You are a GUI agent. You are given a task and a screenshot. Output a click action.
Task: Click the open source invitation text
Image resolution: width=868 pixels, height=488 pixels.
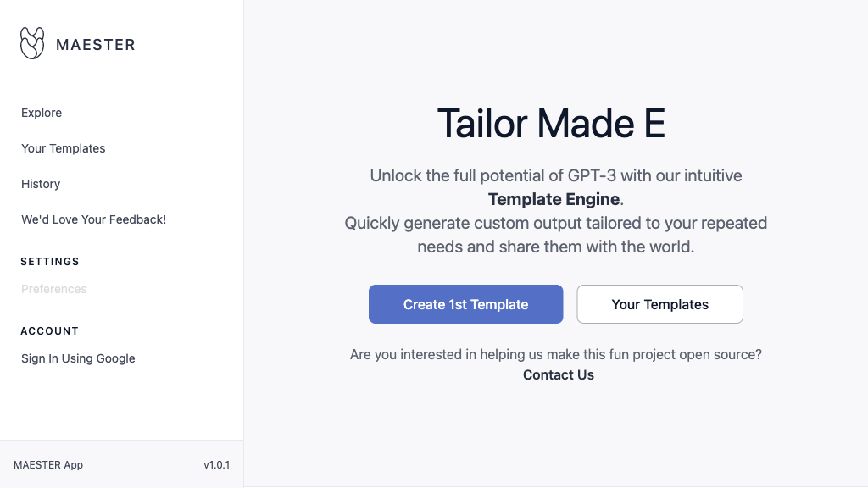click(x=555, y=354)
